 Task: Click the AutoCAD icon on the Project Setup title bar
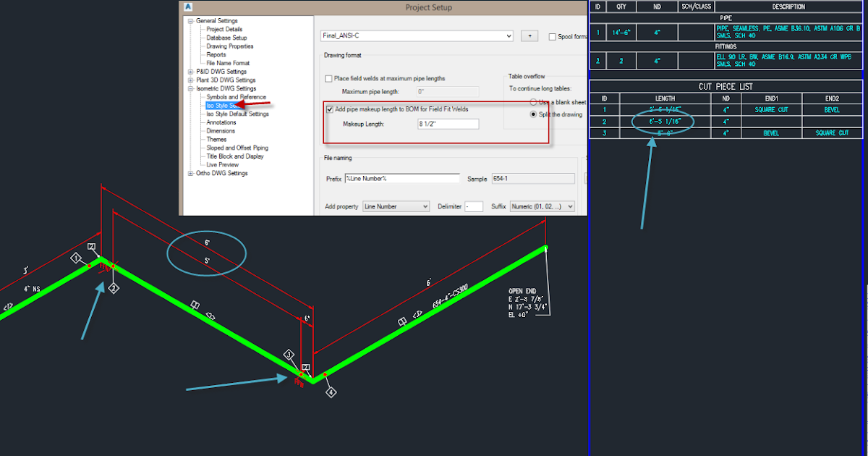point(188,7)
